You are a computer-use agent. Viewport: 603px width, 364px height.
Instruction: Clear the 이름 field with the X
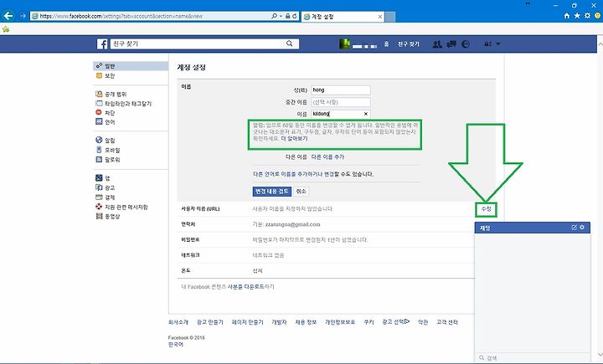click(x=366, y=114)
